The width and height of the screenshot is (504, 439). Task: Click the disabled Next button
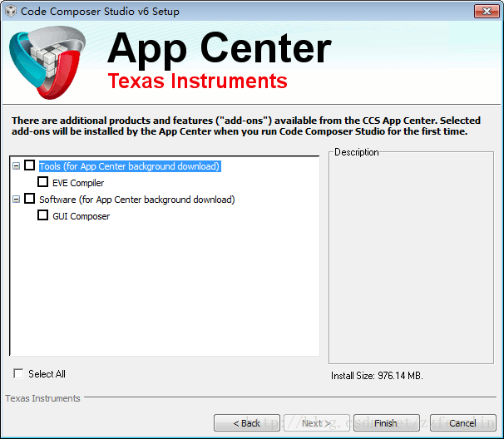[x=317, y=423]
